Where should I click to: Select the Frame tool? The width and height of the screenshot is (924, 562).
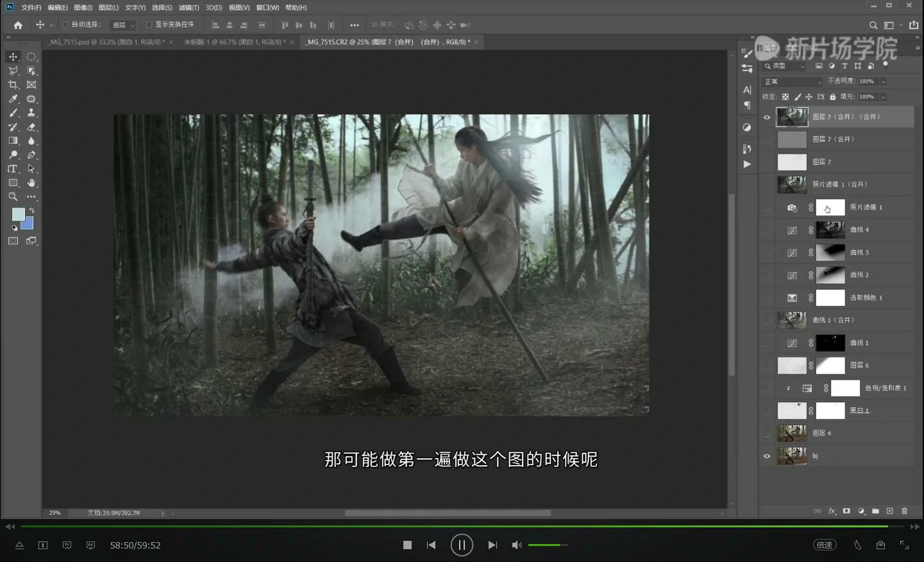[x=31, y=85]
